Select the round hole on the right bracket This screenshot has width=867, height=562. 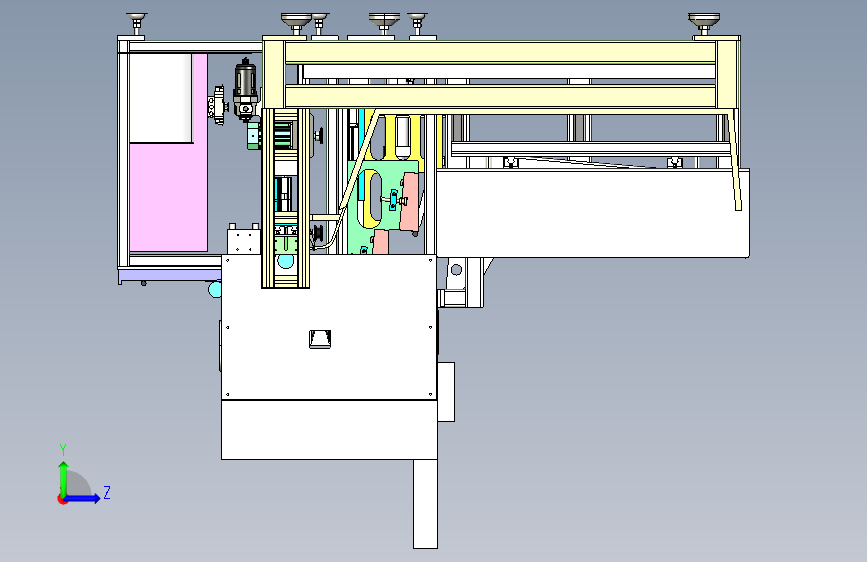pos(456,269)
